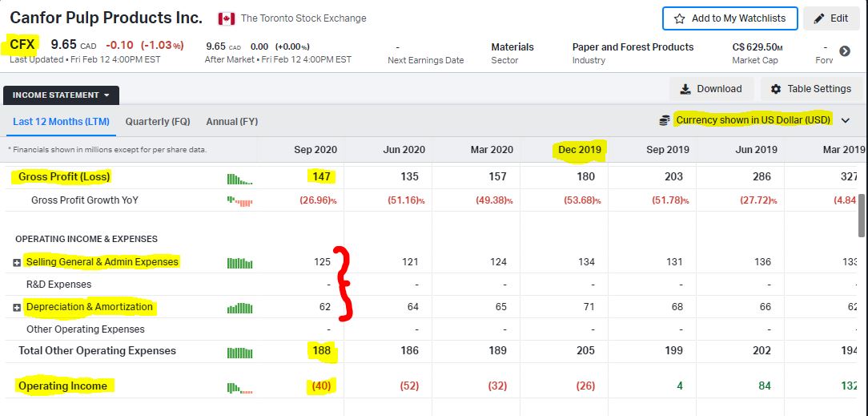
Task: Select the Last 12 Months (LTM) tab
Action: tap(61, 122)
